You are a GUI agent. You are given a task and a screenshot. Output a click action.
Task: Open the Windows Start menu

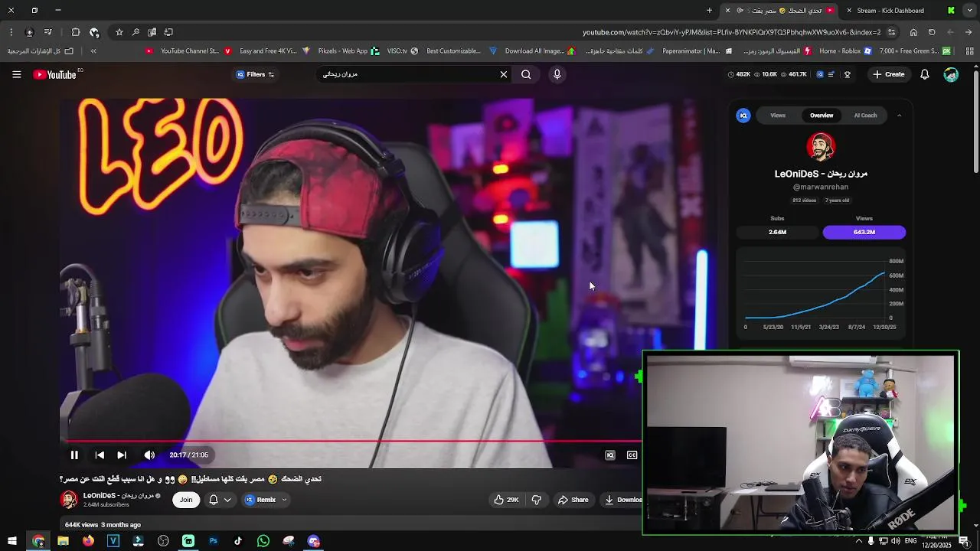coord(11,541)
